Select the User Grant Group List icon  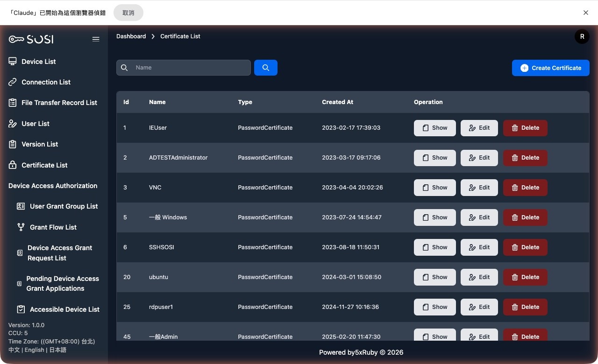point(21,206)
